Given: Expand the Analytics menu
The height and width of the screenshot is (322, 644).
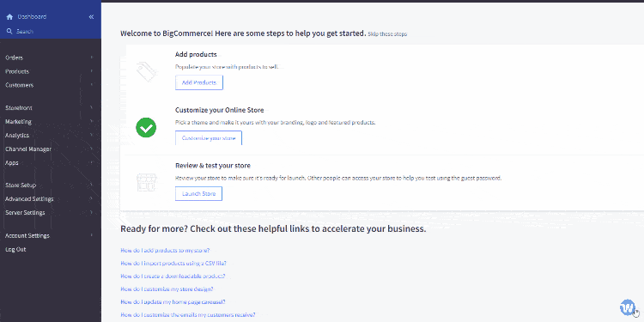Looking at the screenshot, I should (x=51, y=135).
